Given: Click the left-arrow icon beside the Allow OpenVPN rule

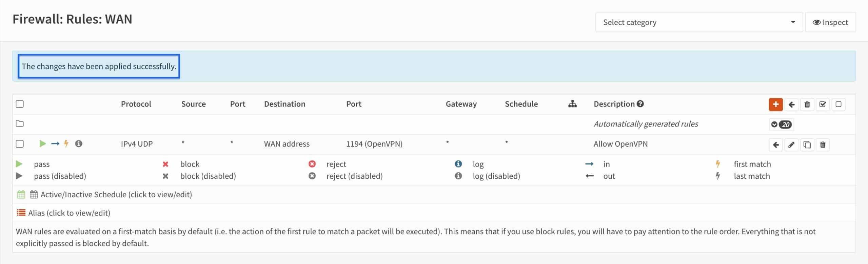Looking at the screenshot, I should pyautogui.click(x=776, y=144).
